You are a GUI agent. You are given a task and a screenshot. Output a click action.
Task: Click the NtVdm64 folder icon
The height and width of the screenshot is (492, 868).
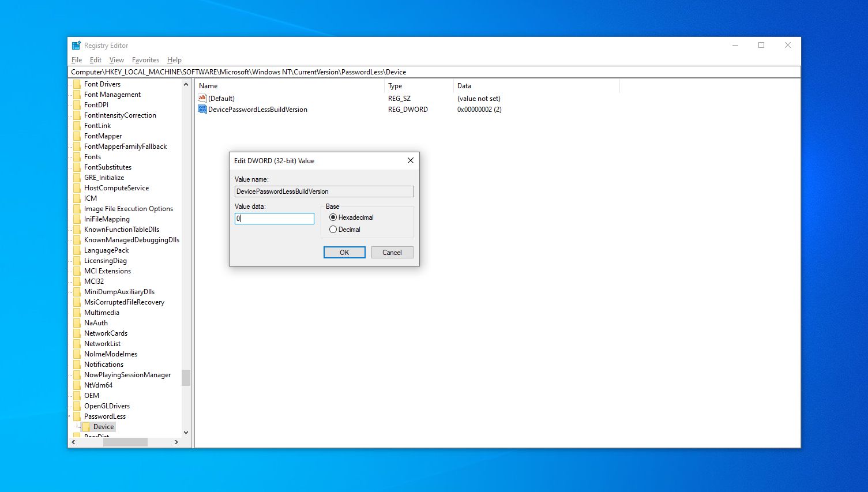pos(77,385)
